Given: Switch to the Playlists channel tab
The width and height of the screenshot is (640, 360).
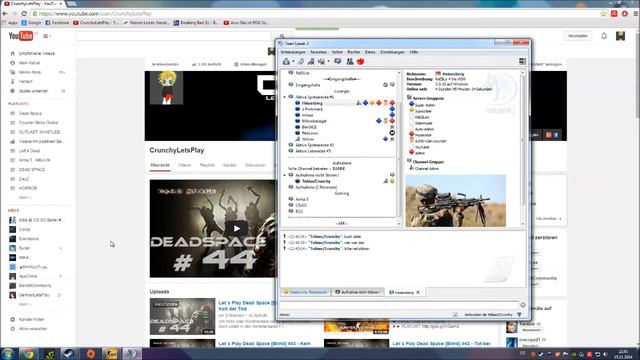Looking at the screenshot, I should pyautogui.click(x=207, y=165).
